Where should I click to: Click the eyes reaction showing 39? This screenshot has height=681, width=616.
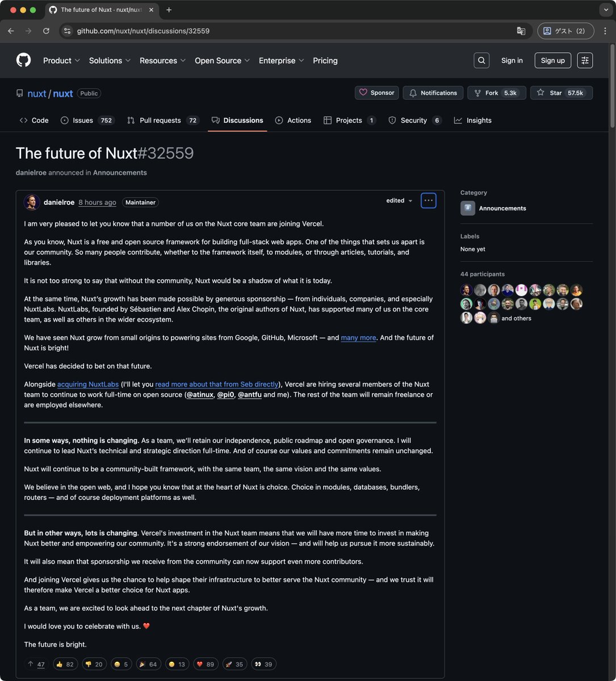point(263,665)
